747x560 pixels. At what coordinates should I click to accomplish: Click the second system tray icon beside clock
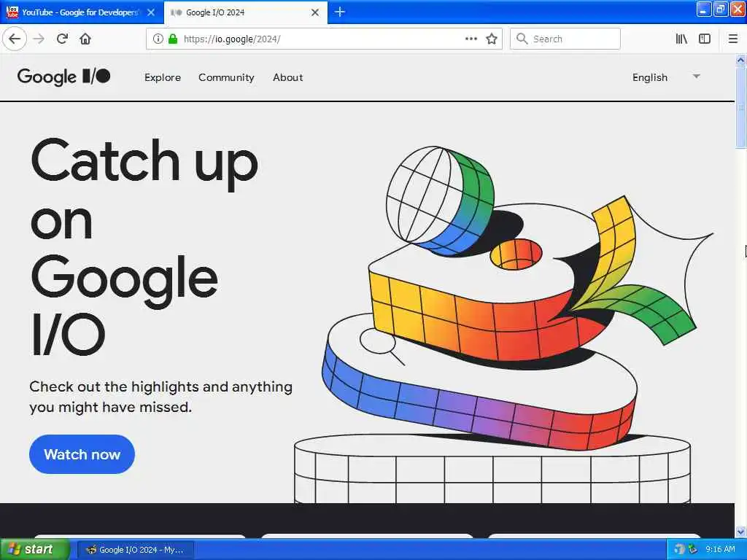pyautogui.click(x=693, y=549)
